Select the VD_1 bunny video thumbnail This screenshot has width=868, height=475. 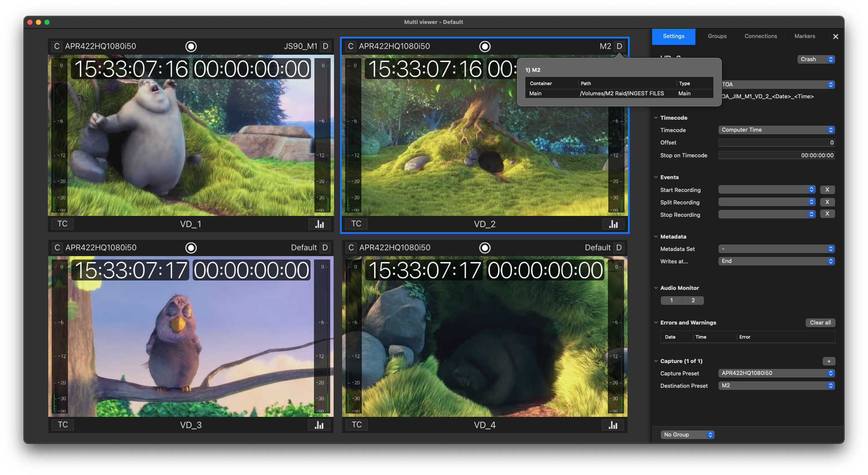191,136
